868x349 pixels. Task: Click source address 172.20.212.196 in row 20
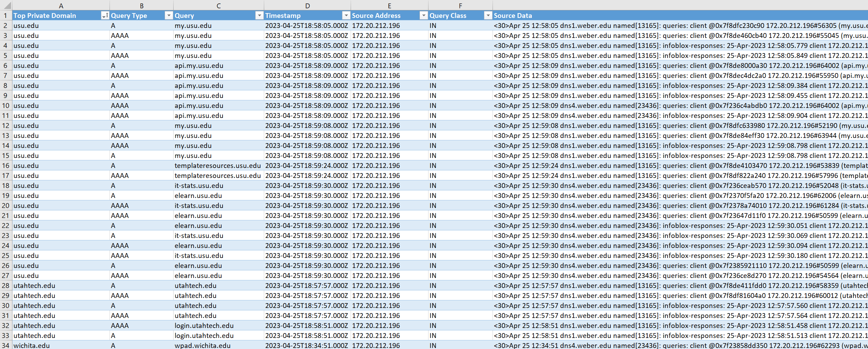[390, 206]
